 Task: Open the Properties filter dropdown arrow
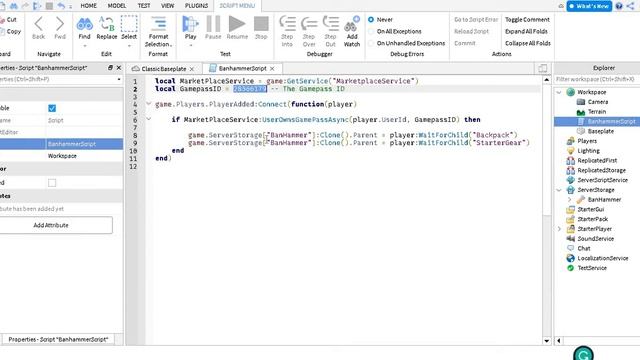[119, 80]
